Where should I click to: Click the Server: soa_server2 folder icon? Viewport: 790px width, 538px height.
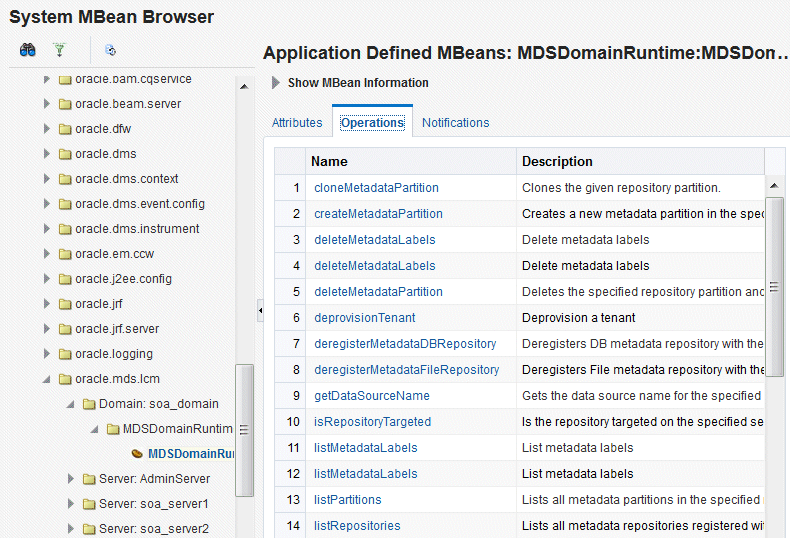(x=89, y=529)
